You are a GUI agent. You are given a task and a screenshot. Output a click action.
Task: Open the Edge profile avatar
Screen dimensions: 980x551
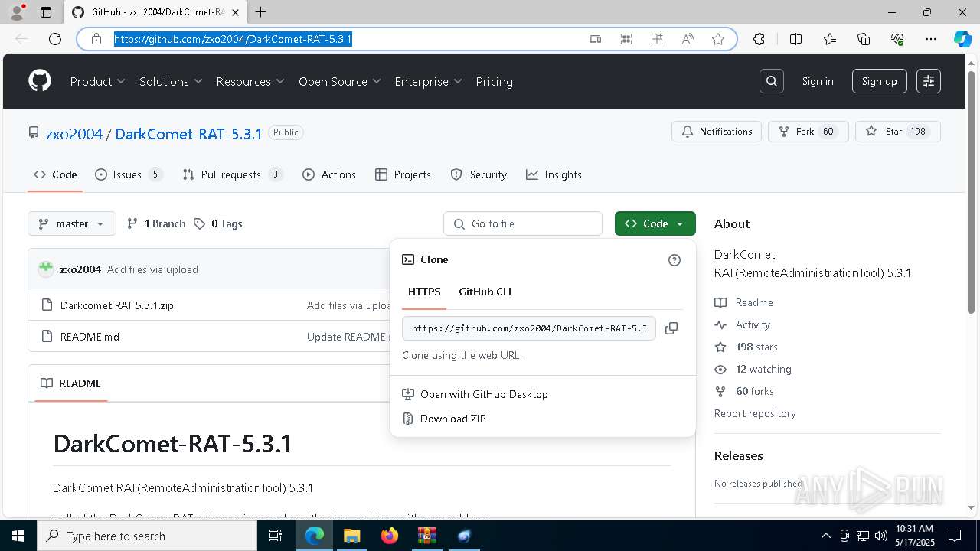pos(17,12)
